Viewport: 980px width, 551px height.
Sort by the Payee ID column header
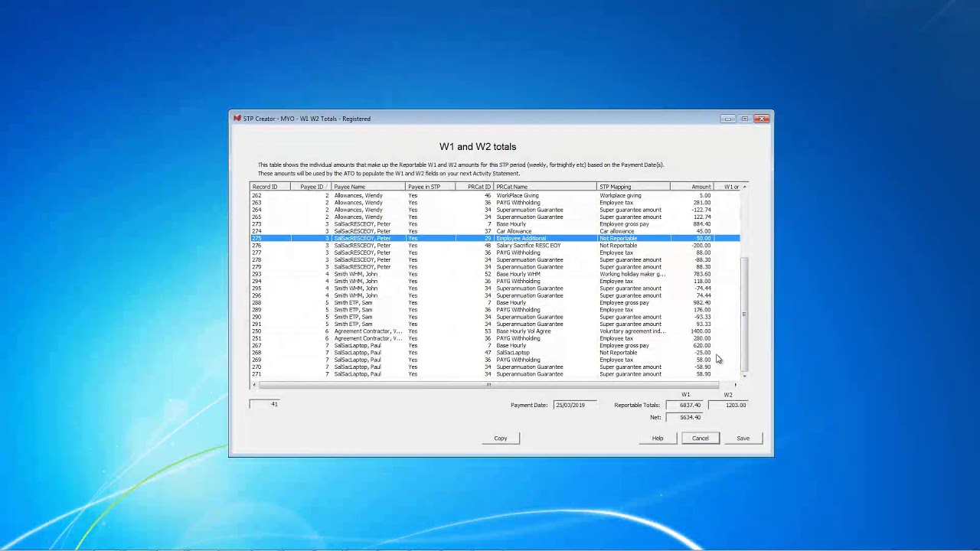click(311, 187)
